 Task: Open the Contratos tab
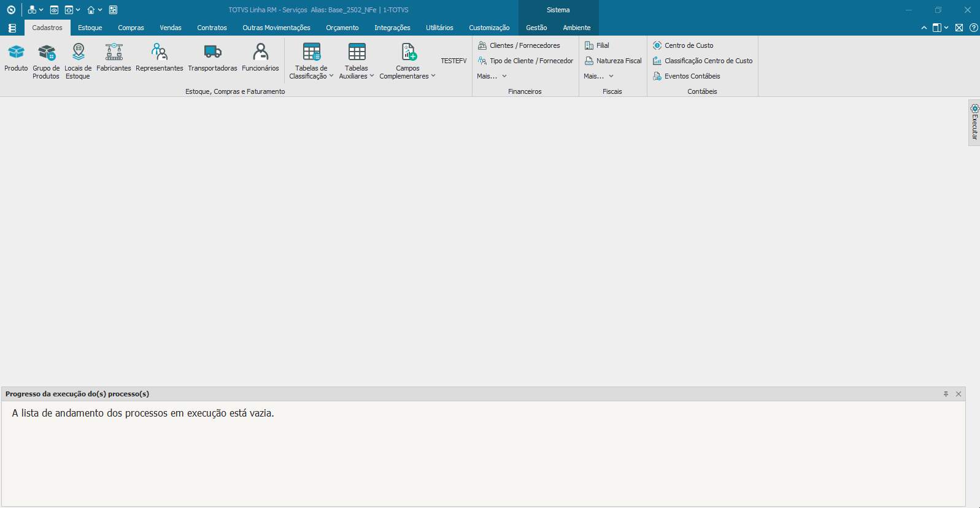[212, 28]
